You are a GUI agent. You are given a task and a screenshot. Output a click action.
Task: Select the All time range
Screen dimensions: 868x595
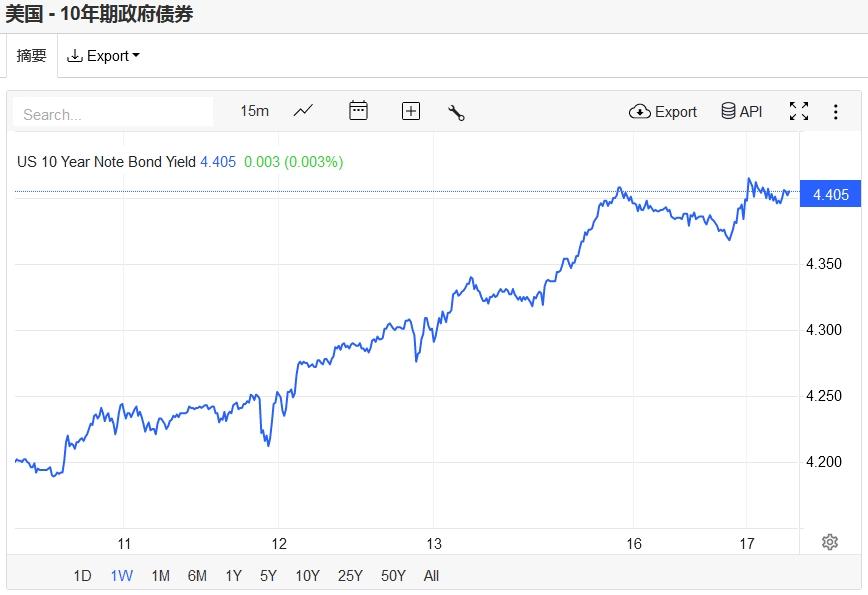point(431,576)
